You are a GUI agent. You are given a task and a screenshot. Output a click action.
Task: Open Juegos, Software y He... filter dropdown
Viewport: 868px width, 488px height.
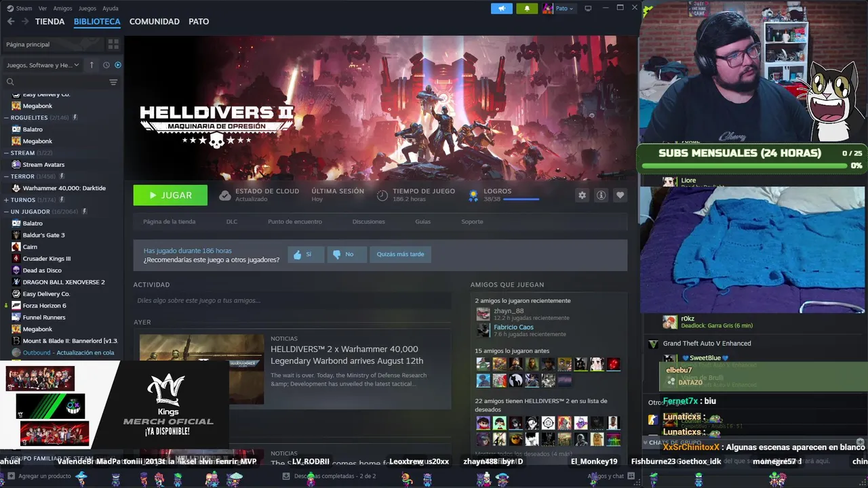42,65
